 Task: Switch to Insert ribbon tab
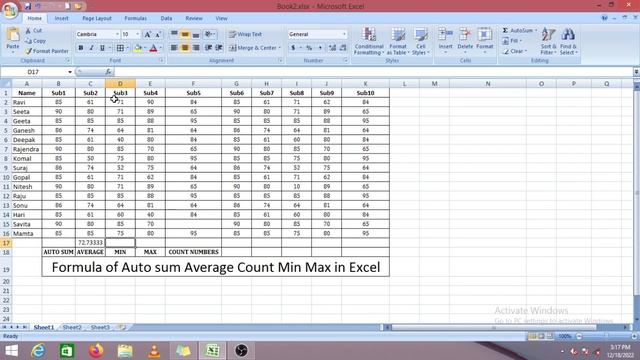pyautogui.click(x=62, y=18)
